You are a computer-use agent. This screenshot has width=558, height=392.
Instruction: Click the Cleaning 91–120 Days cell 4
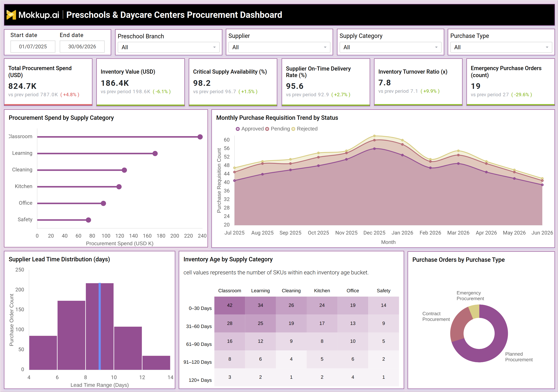click(x=291, y=359)
